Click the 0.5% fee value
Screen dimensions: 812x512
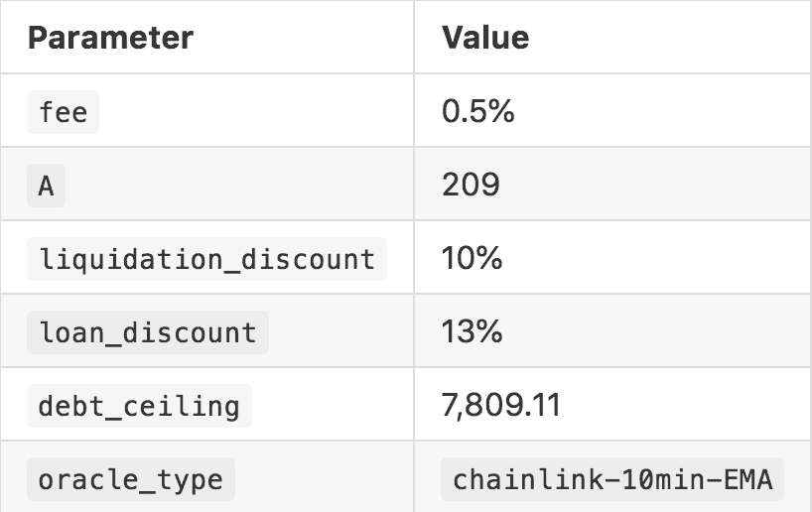click(478, 111)
